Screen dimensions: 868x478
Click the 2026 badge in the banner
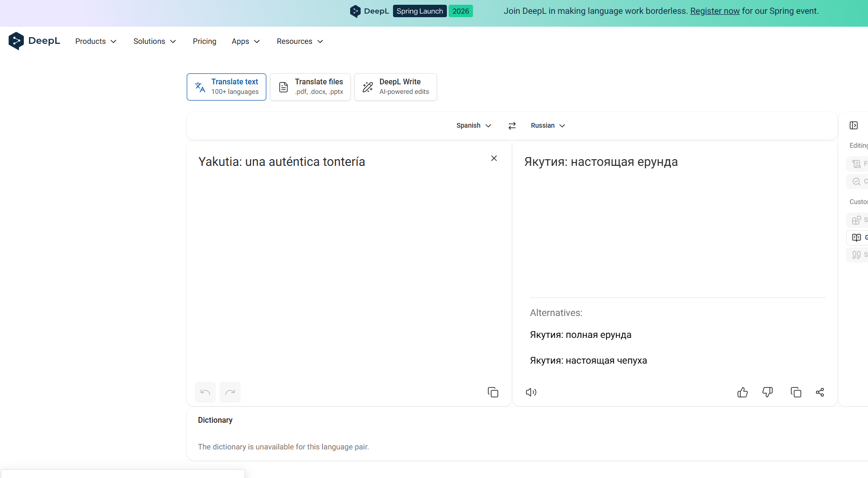coord(461,11)
